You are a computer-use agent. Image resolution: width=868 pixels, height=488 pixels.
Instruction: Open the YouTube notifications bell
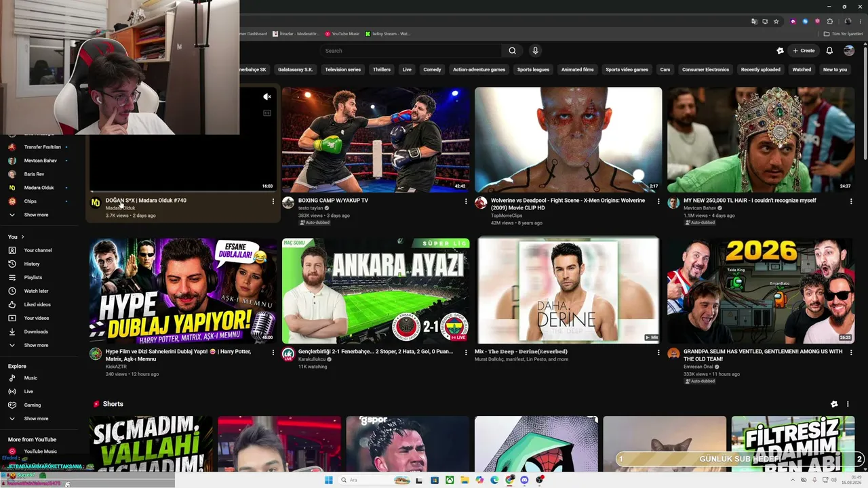829,51
